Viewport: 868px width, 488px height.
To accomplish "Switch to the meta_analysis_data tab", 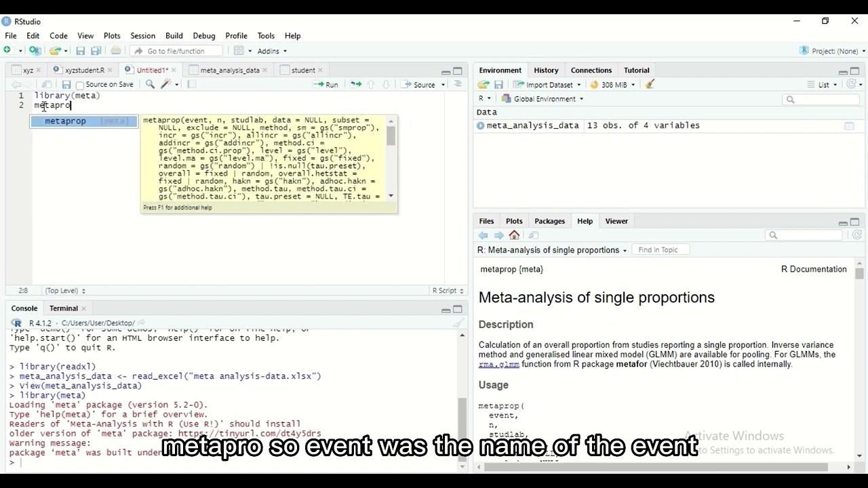I will pyautogui.click(x=229, y=70).
